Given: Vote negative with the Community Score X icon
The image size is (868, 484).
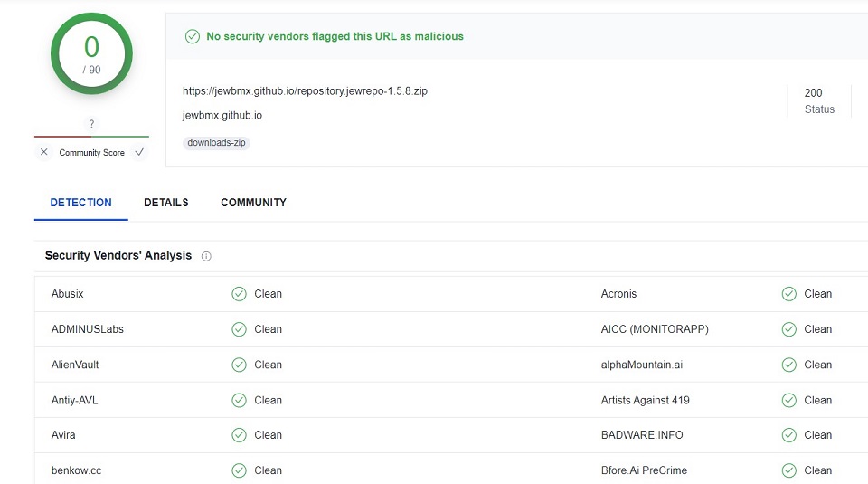Looking at the screenshot, I should click(44, 152).
